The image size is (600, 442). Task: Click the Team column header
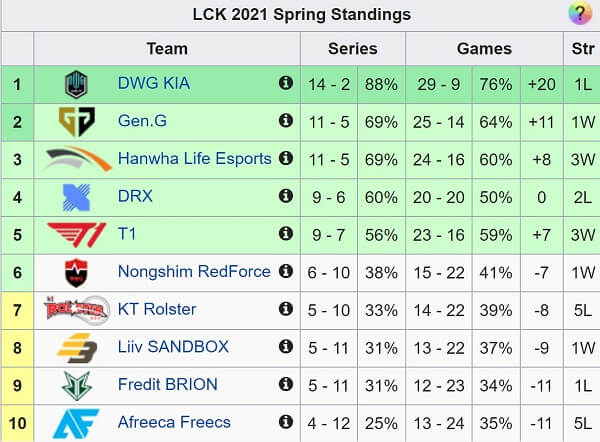167,49
